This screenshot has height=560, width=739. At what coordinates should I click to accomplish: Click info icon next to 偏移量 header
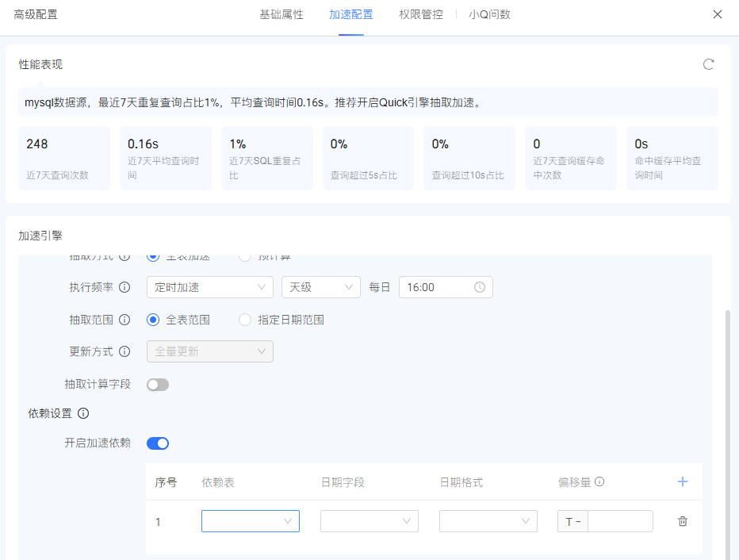point(599,481)
